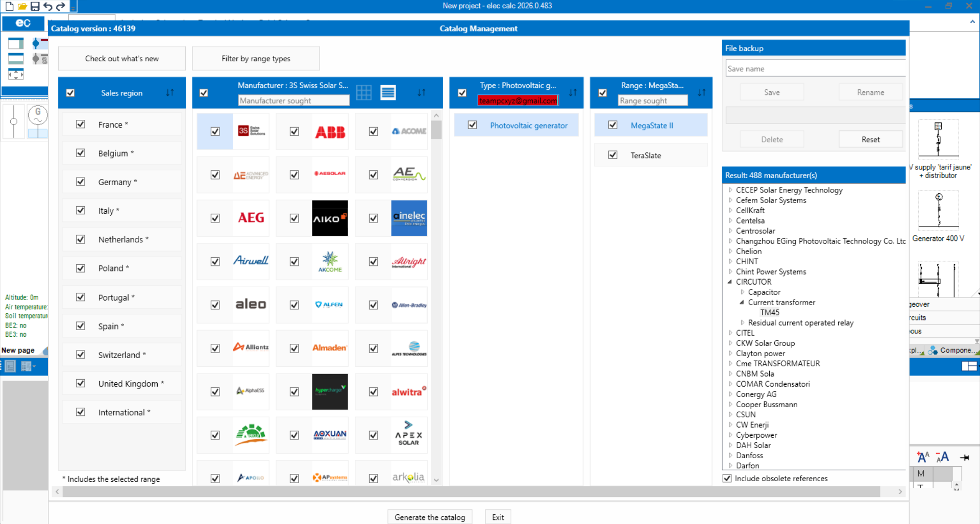Expand the Cooper Bussmann node
This screenshot has width=980, height=524.
pos(730,404)
